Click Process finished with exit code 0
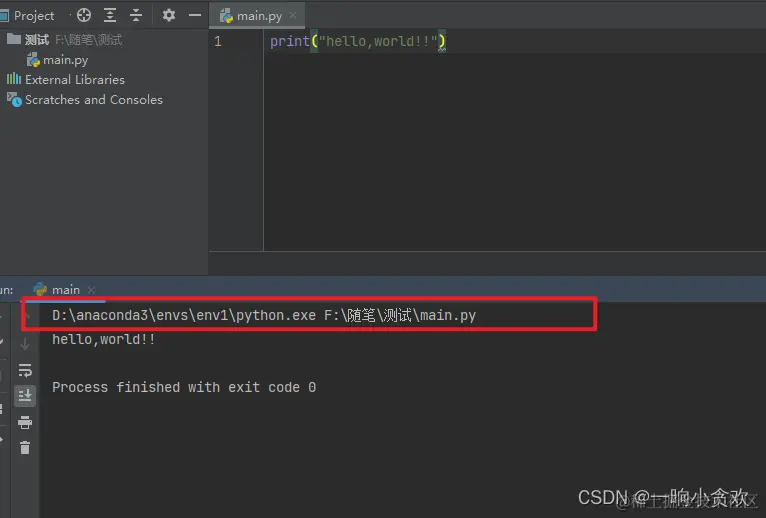Viewport: 766px width, 518px height. pos(184,388)
